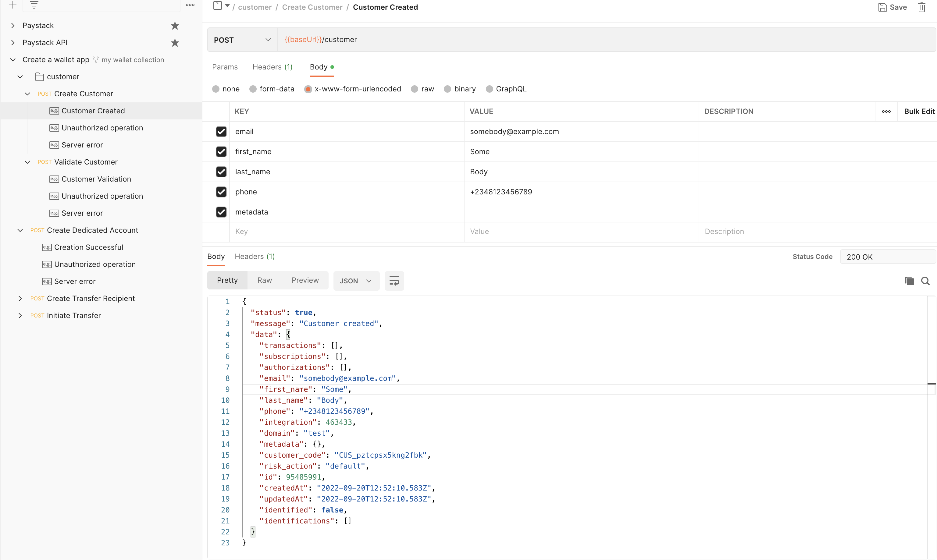The image size is (937, 560).
Task: Click the customer folder icon
Action: coord(40,76)
